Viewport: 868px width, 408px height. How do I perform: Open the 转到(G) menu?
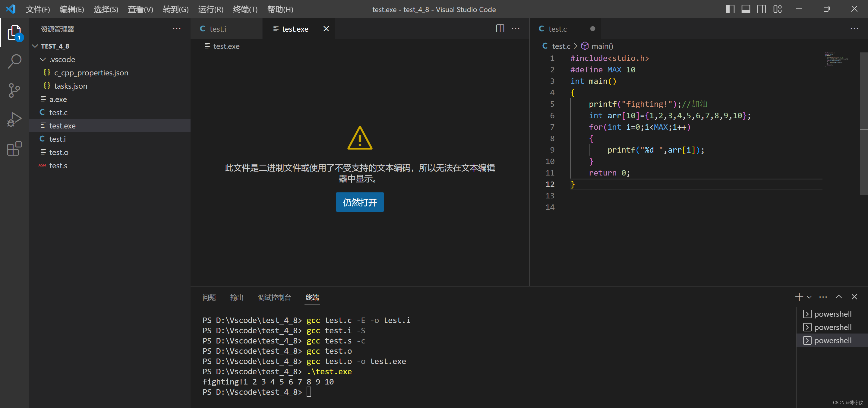[175, 9]
